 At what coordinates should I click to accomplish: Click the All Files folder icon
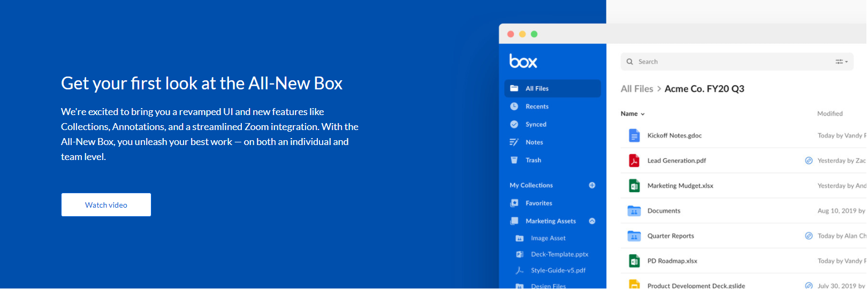point(514,88)
